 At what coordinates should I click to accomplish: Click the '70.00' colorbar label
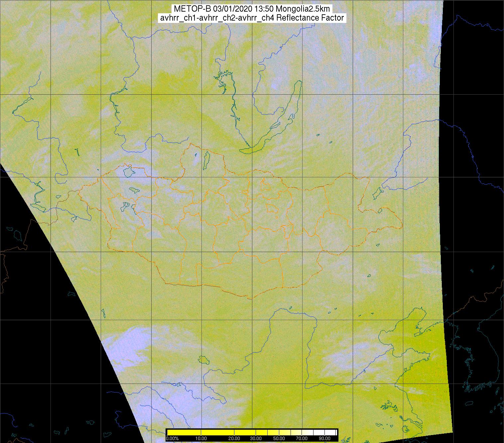[302, 438]
